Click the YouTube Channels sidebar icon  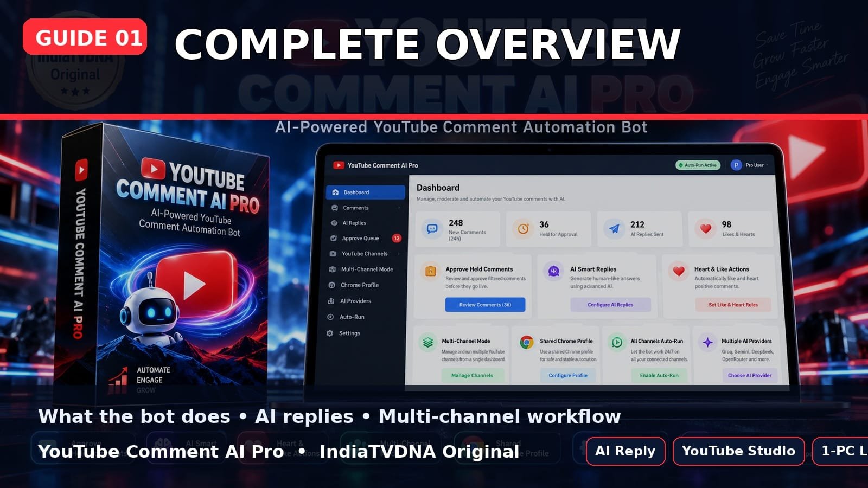tap(333, 254)
